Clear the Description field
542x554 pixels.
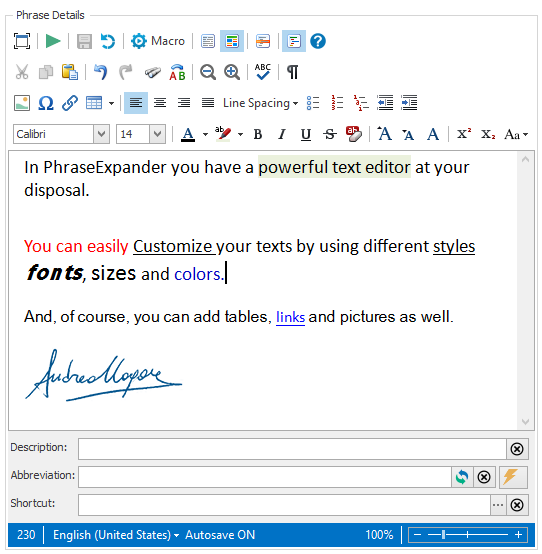(517, 449)
